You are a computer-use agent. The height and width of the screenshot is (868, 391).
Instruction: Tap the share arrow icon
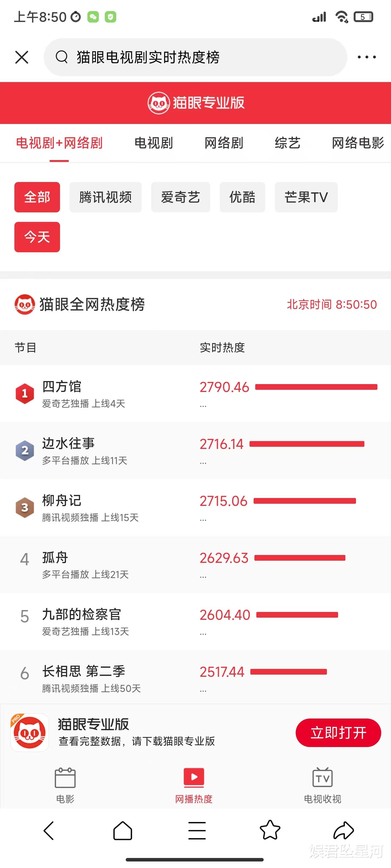tap(343, 830)
